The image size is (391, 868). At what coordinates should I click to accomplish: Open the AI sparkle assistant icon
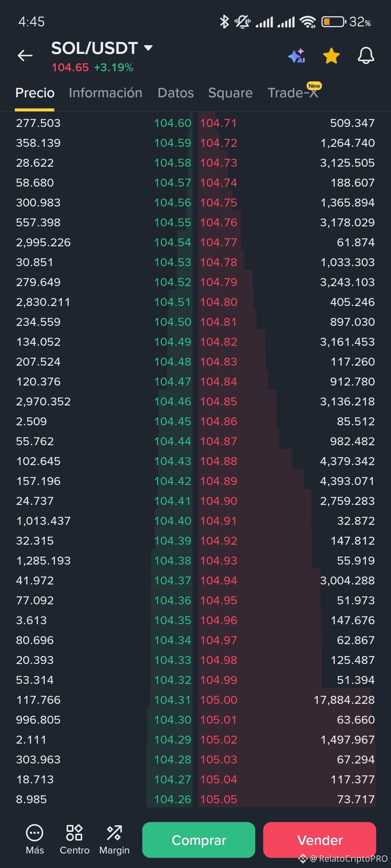tap(297, 56)
